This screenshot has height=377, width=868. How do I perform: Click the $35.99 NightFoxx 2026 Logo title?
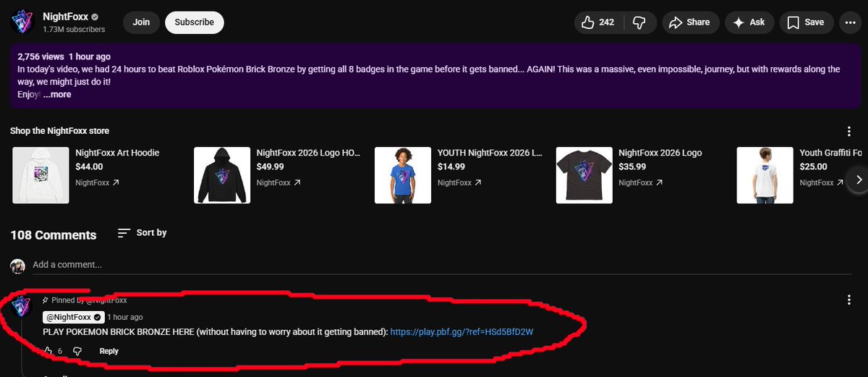click(660, 153)
